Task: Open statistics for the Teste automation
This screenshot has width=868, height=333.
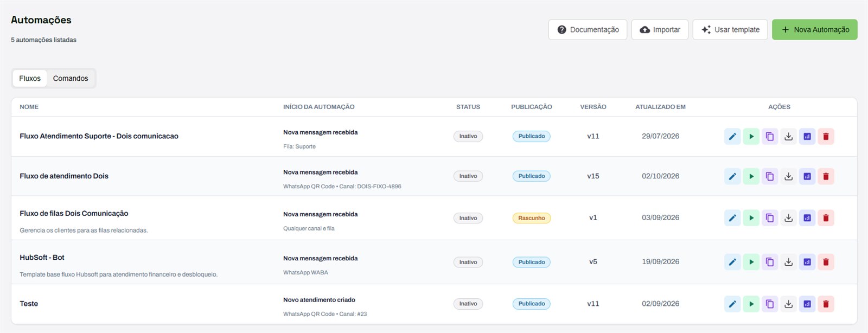Action: (807, 304)
